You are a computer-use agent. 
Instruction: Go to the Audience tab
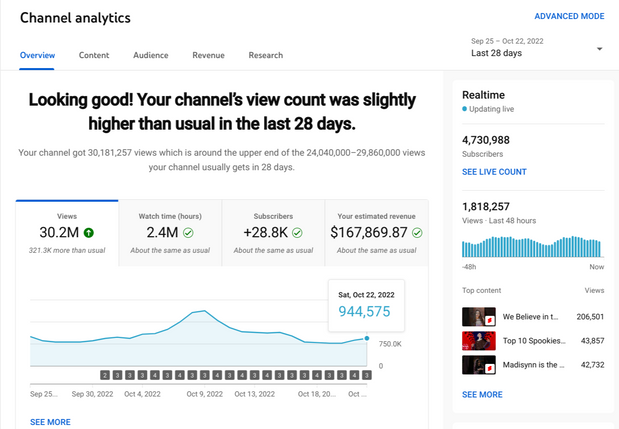150,55
